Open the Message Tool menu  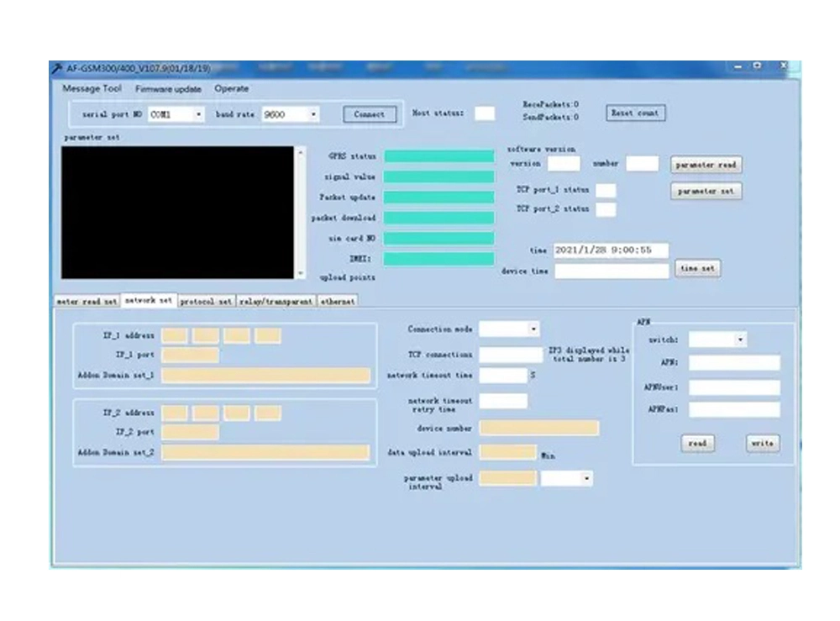click(92, 89)
